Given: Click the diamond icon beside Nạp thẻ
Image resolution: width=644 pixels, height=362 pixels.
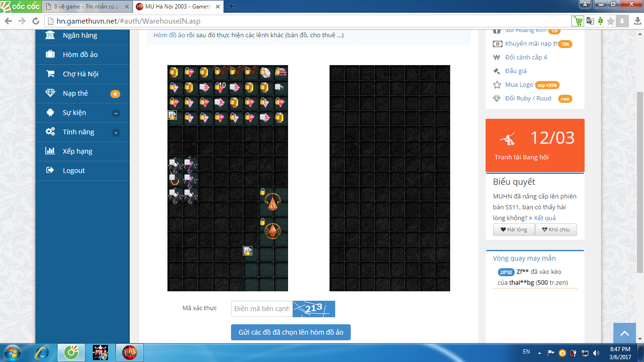Looking at the screenshot, I should [x=50, y=93].
